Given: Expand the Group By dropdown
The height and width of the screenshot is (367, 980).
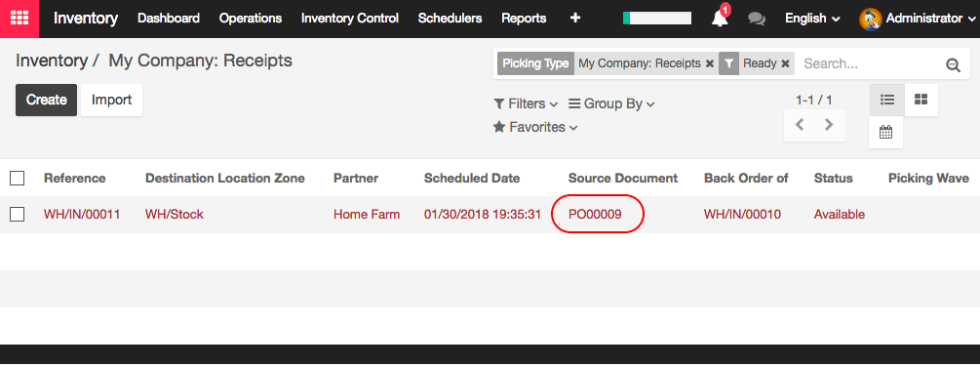Looking at the screenshot, I should point(611,103).
